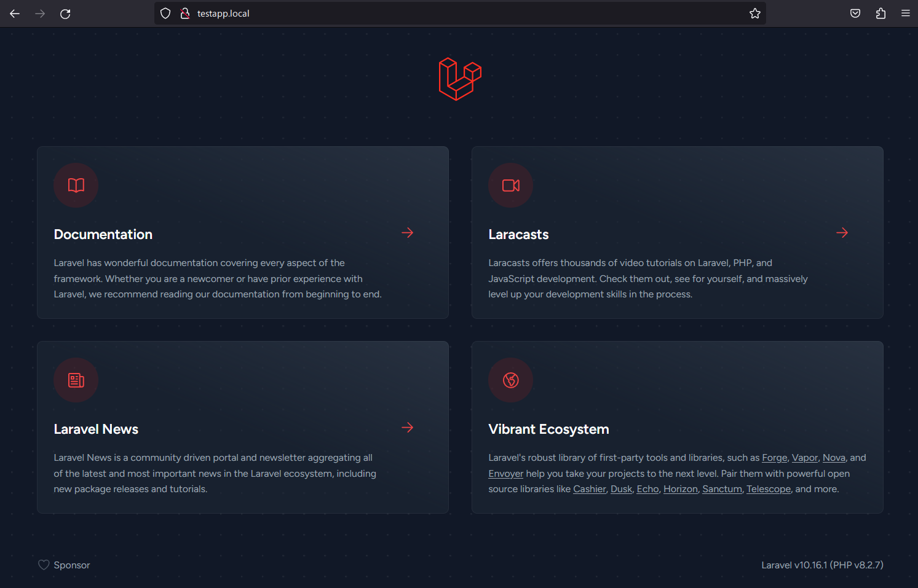918x588 pixels.
Task: Click the arrow on the Laracasts card
Action: (x=842, y=233)
